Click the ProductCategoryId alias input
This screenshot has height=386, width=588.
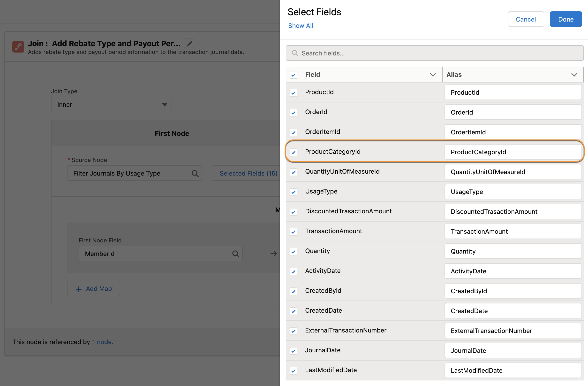(513, 152)
